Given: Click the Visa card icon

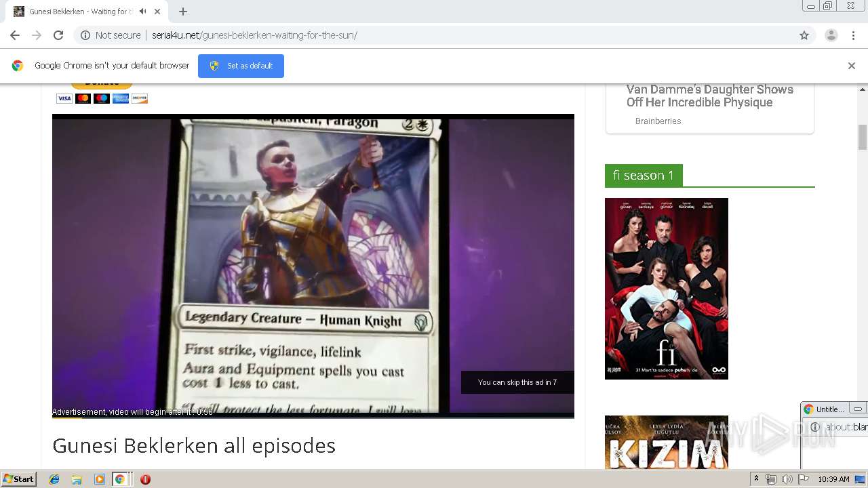Looking at the screenshot, I should (64, 98).
